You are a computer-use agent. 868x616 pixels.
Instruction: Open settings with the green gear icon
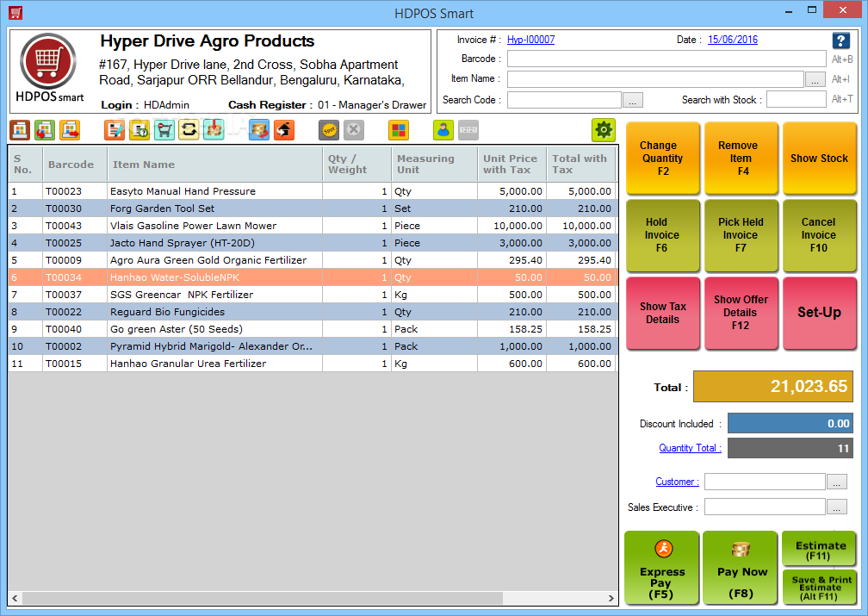(604, 130)
